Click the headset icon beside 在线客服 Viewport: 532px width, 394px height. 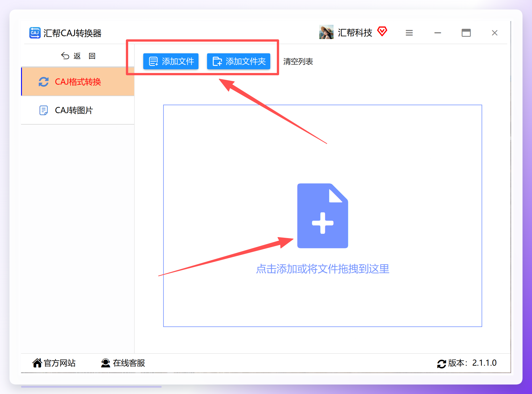point(106,363)
